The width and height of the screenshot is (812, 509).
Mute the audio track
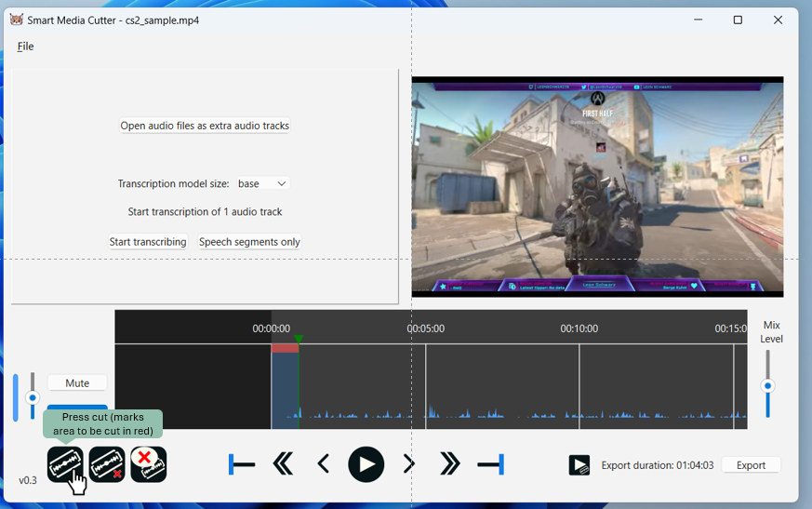click(77, 383)
